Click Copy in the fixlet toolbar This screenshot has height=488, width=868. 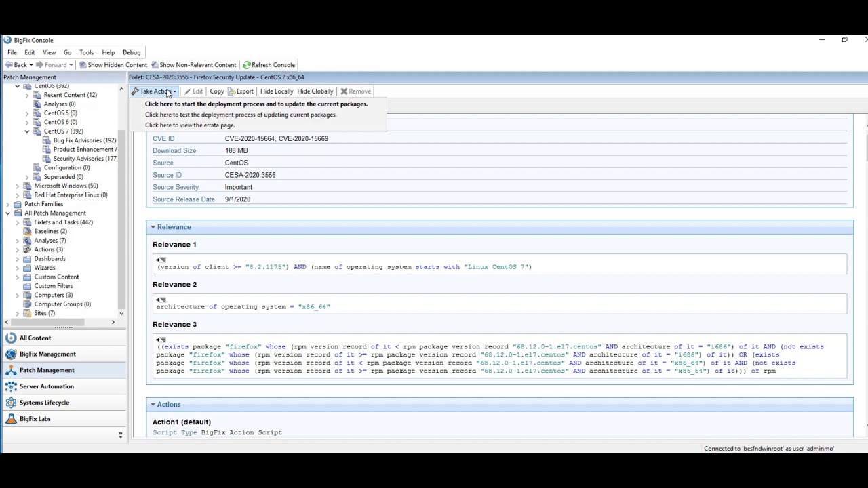(217, 91)
